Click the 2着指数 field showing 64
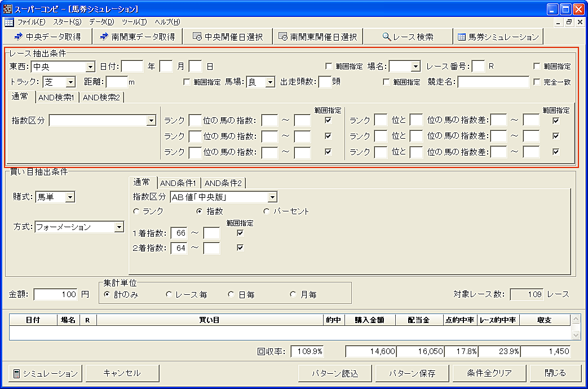The width and height of the screenshot is (588, 389). [x=179, y=248]
